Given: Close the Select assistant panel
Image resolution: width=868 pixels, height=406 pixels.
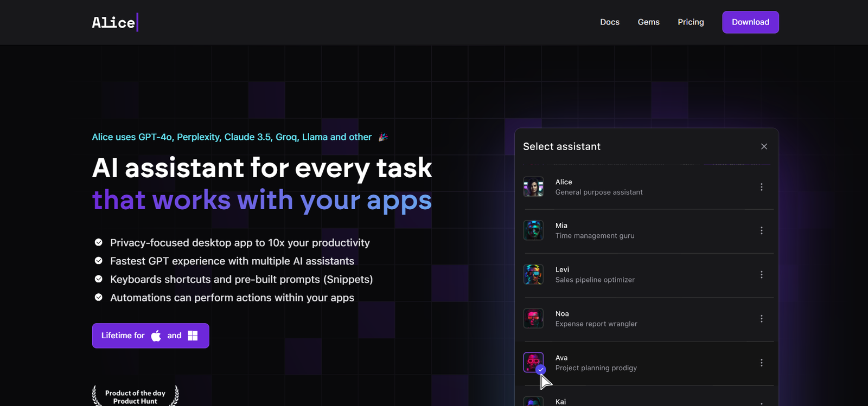Looking at the screenshot, I should click(x=764, y=146).
